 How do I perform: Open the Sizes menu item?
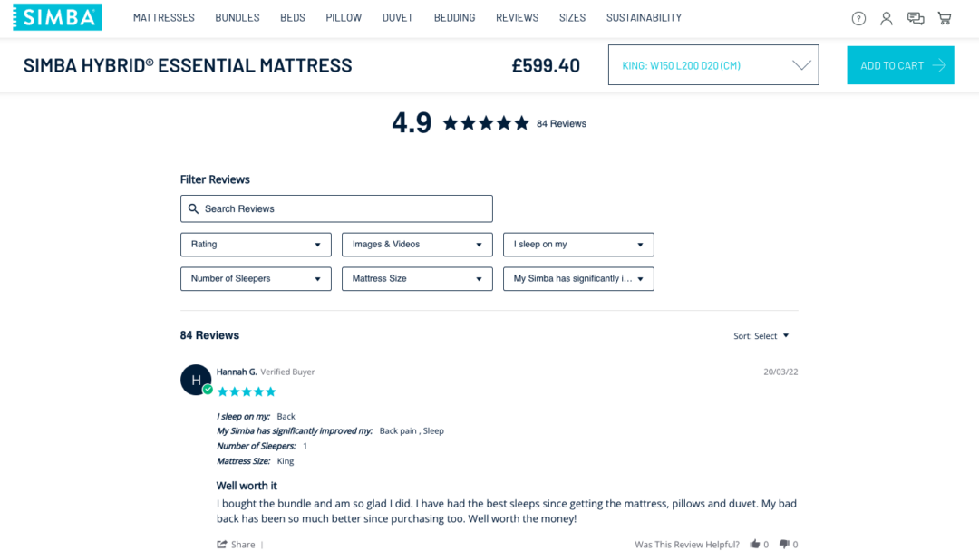(x=572, y=17)
